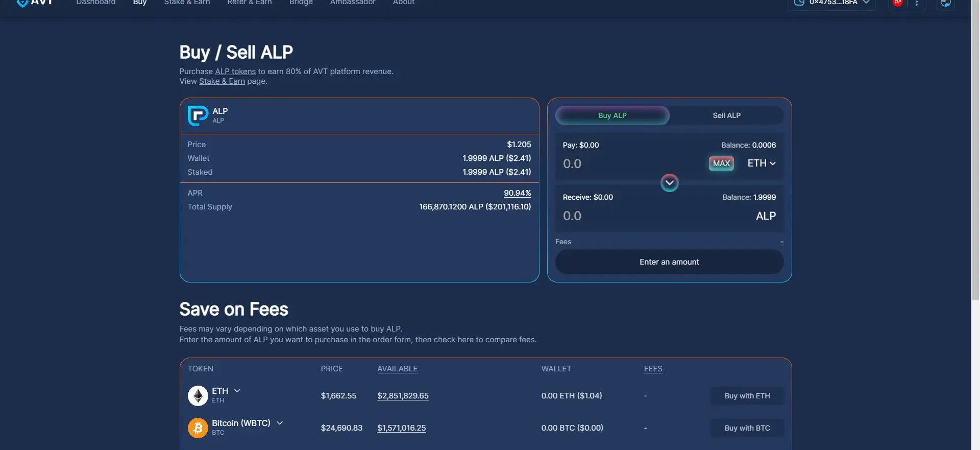Click the globe icon at top right

point(945,3)
